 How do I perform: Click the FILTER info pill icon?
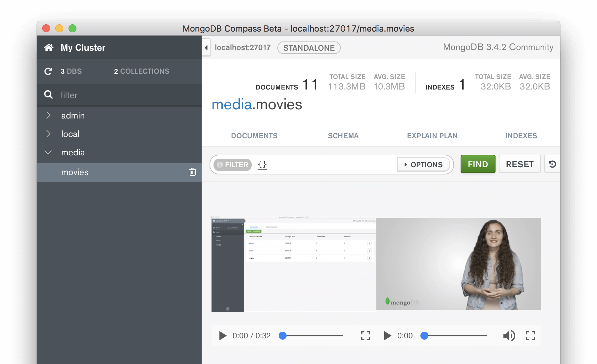(220, 165)
